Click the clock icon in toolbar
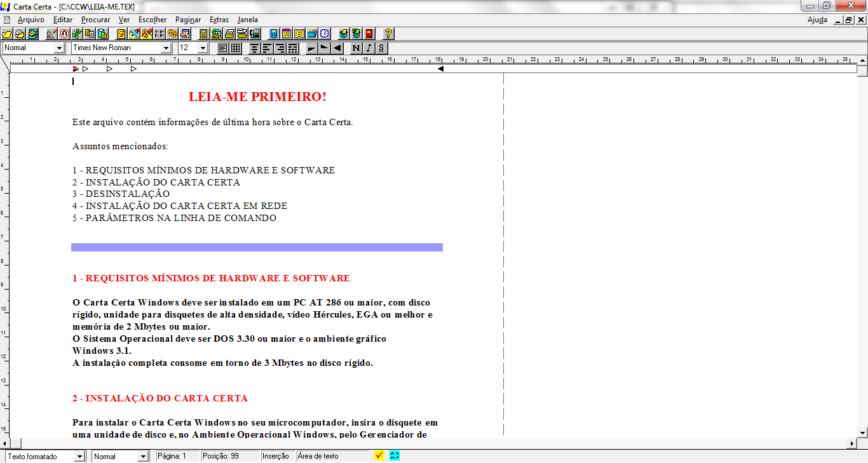The image size is (868, 463). (325, 34)
